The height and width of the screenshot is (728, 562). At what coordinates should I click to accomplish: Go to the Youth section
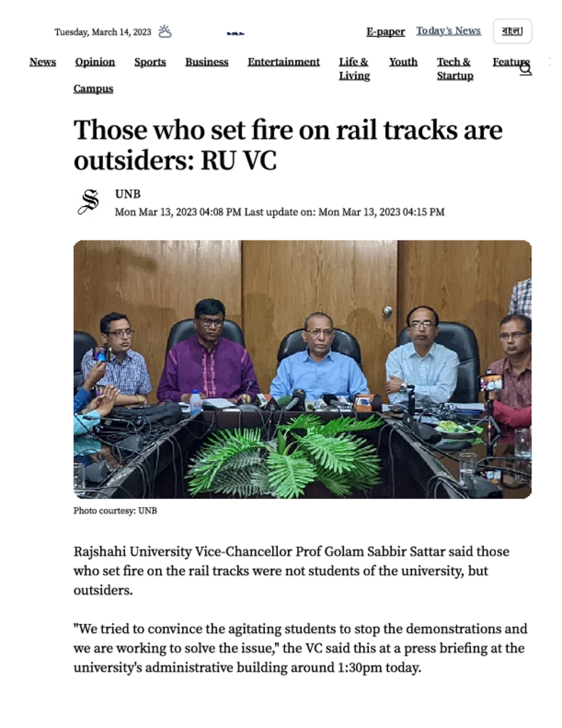[x=404, y=62]
